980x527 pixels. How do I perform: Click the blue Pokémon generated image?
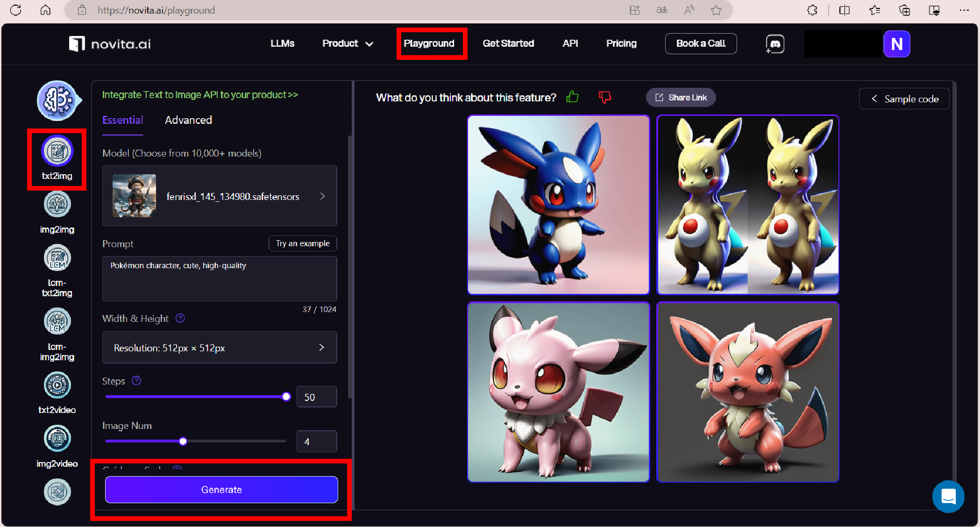[558, 205]
